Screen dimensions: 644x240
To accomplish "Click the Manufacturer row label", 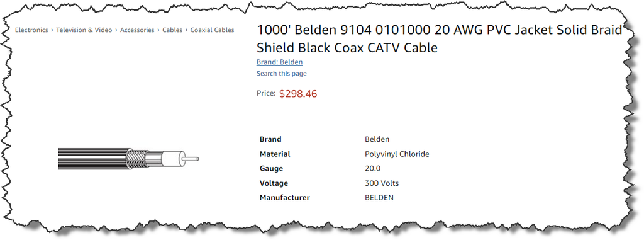I will point(285,198).
